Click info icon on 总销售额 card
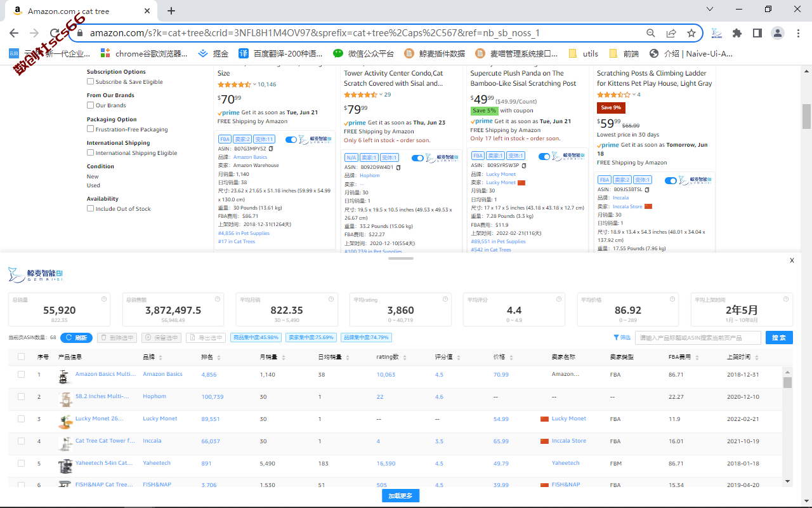812x508 pixels. [218, 298]
